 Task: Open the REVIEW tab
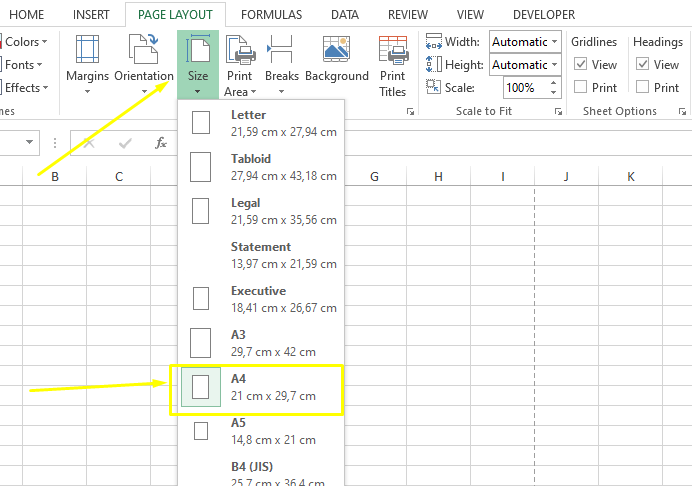click(408, 15)
